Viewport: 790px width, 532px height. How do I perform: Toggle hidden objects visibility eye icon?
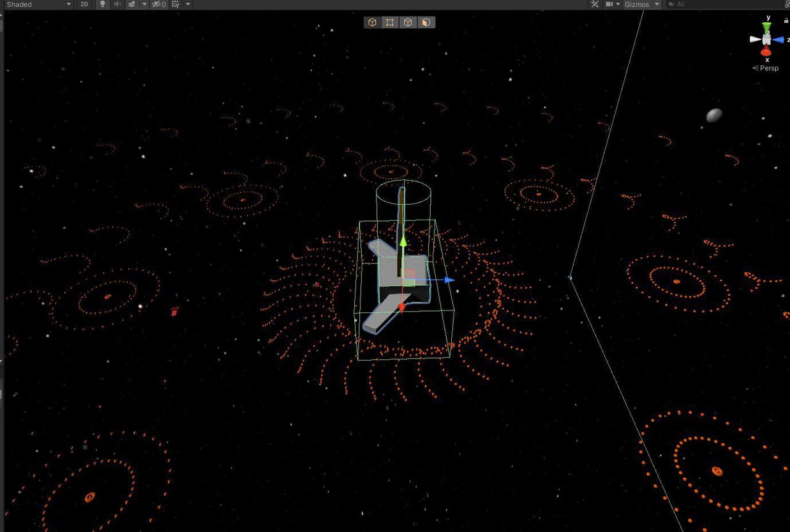point(159,4)
